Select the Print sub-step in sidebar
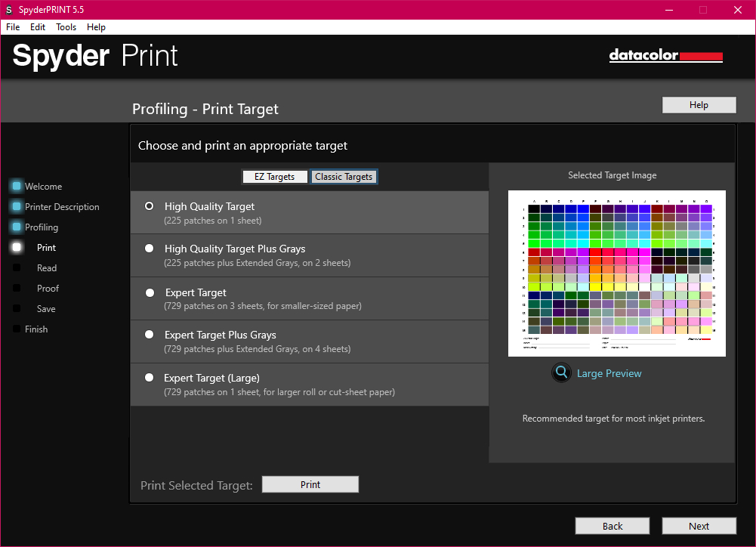This screenshot has height=547, width=756. pyautogui.click(x=46, y=248)
